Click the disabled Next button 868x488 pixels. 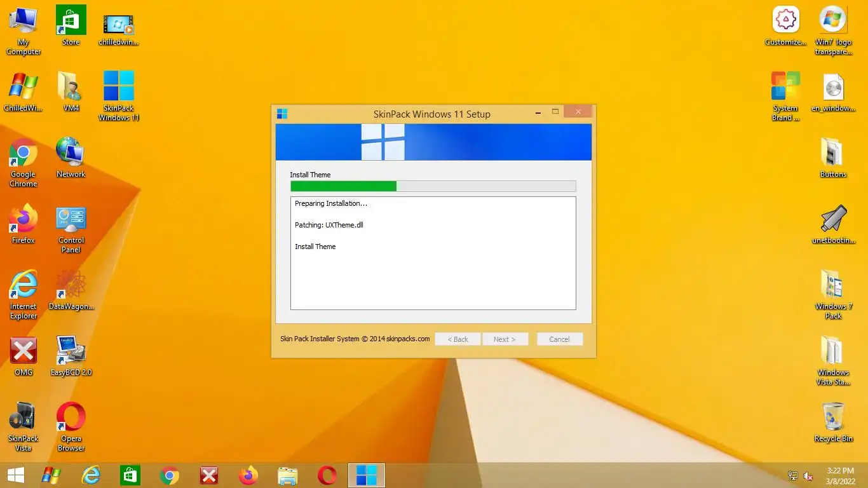pyautogui.click(x=505, y=339)
